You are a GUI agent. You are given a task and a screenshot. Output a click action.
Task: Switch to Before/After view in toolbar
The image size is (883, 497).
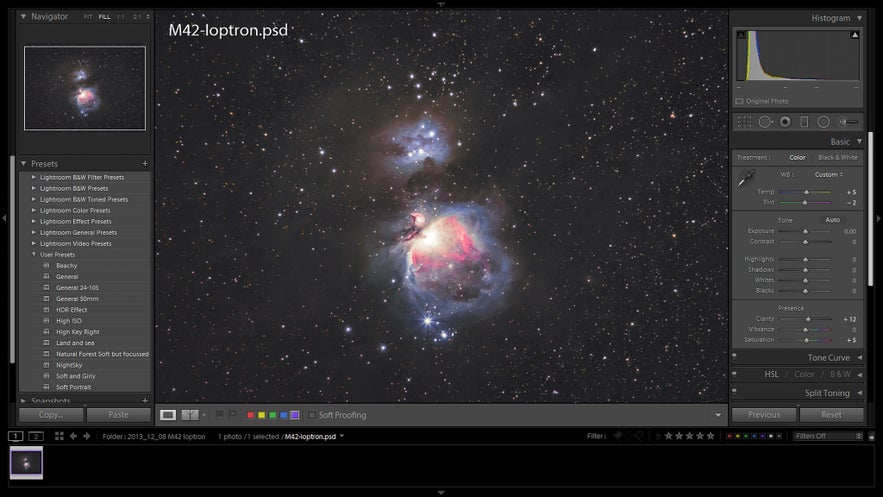[190, 415]
